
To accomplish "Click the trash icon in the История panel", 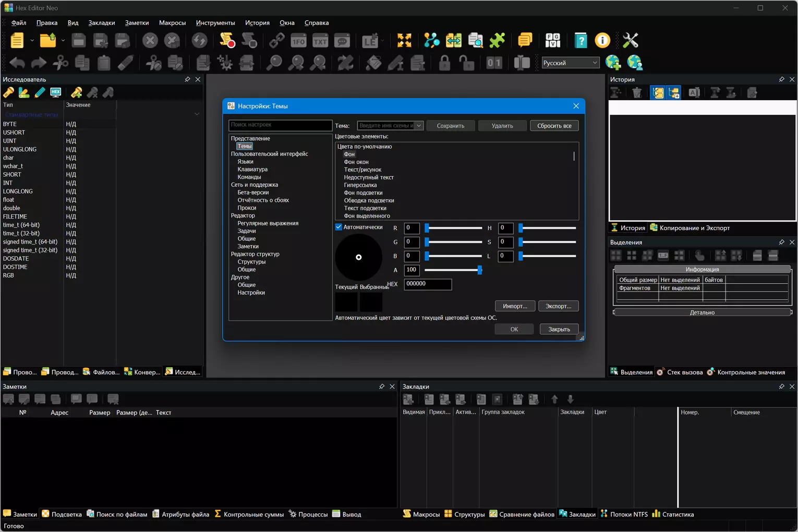I will click(x=637, y=93).
